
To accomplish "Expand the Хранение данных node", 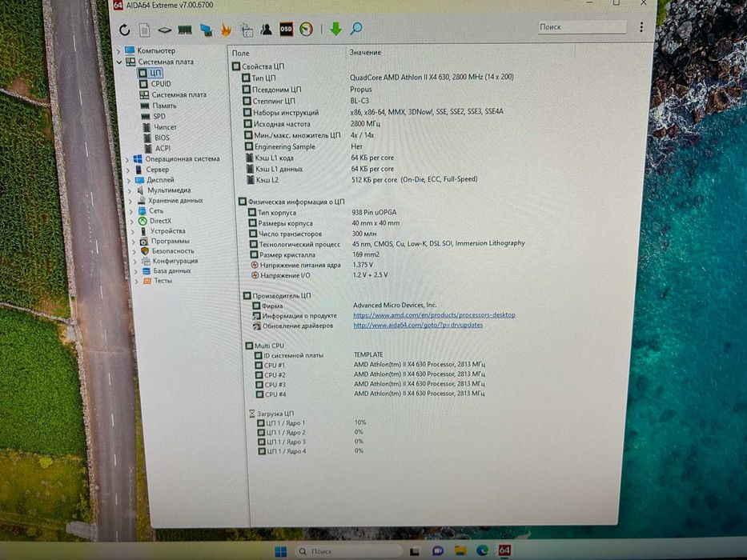I will pos(131,201).
